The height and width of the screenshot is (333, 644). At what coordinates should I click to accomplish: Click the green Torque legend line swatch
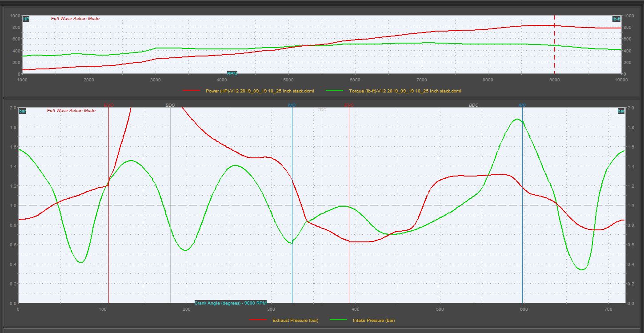tap(334, 91)
